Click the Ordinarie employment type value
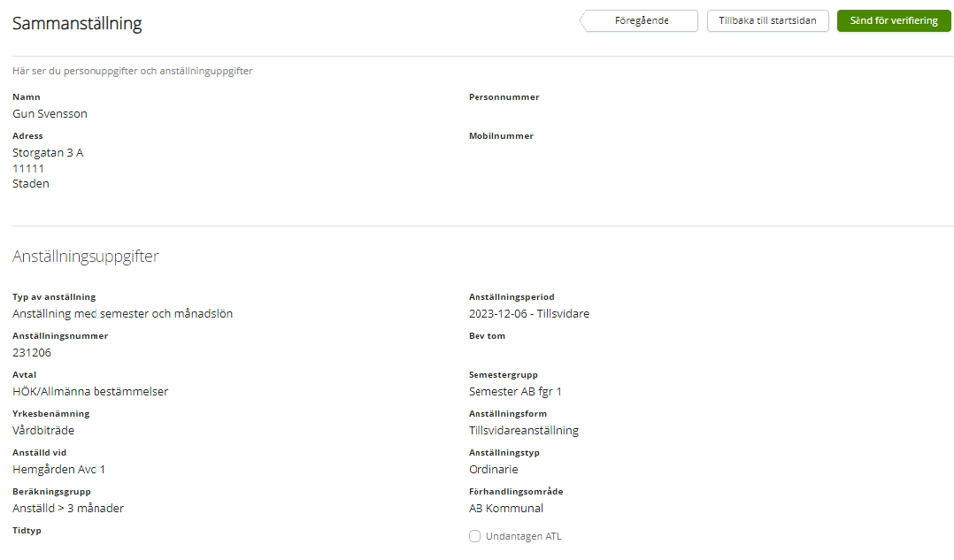The image size is (954, 560). pyautogui.click(x=493, y=470)
